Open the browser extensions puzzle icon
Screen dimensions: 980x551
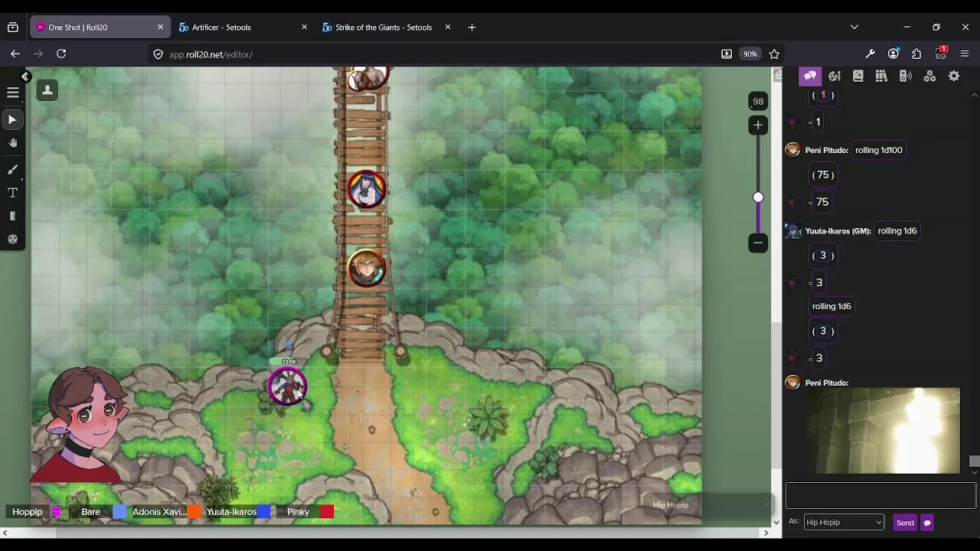916,54
